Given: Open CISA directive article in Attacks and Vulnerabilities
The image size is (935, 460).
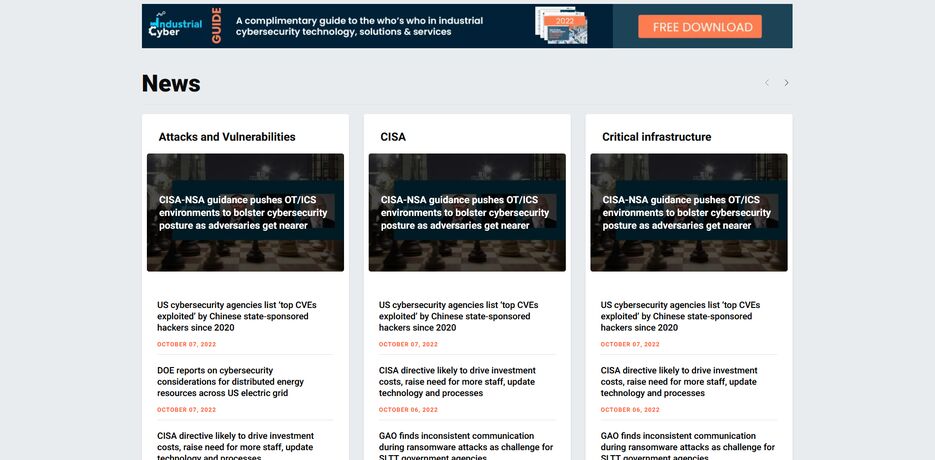Looking at the screenshot, I should (x=236, y=446).
